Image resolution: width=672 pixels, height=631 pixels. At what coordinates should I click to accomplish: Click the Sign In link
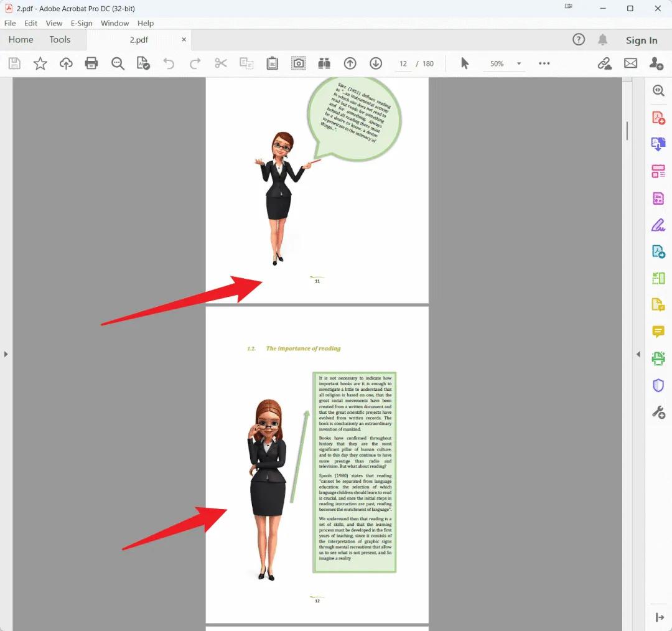(641, 40)
